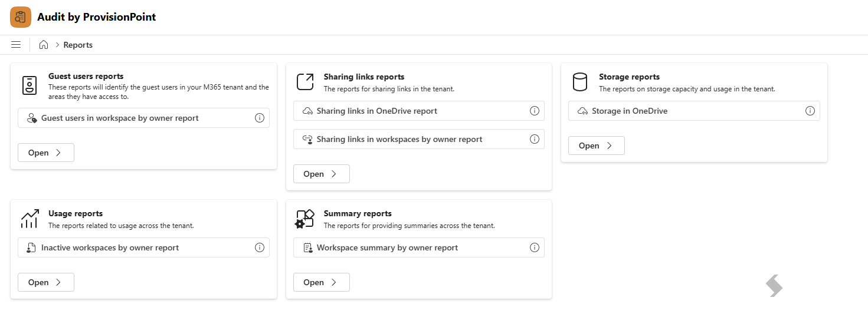Click Open button in Usage reports card
This screenshot has height=327, width=868.
click(x=46, y=282)
